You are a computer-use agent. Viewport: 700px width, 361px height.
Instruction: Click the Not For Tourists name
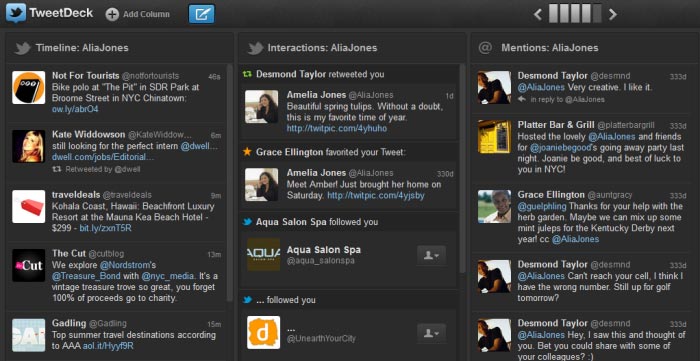coord(85,75)
